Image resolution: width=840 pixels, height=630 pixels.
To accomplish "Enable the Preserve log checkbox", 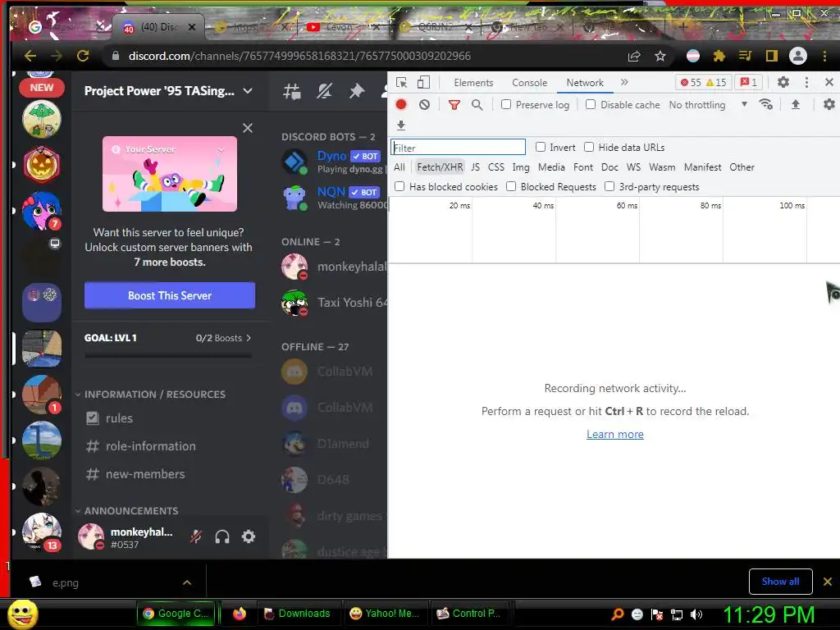I will click(505, 104).
